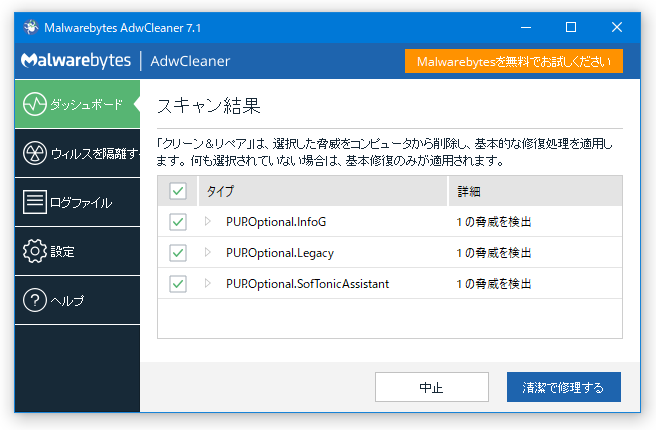The width and height of the screenshot is (656, 430).
Task: Toggle the select-all checkbox in table header
Action: pyautogui.click(x=178, y=191)
